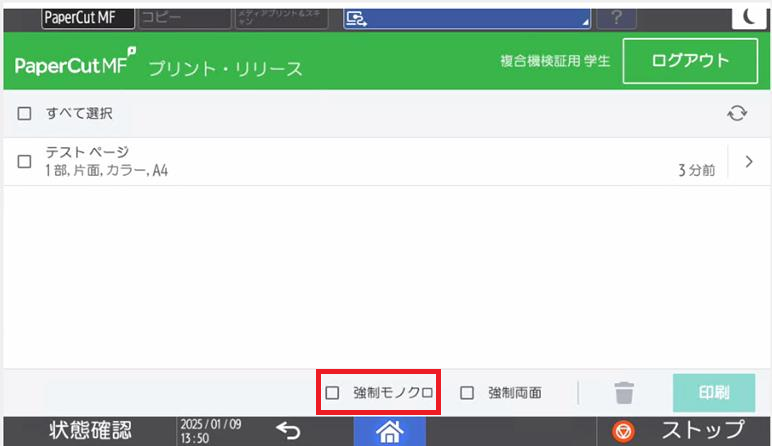This screenshot has width=772, height=446.
Task: Delete selected job with trash icon
Action: point(624,393)
